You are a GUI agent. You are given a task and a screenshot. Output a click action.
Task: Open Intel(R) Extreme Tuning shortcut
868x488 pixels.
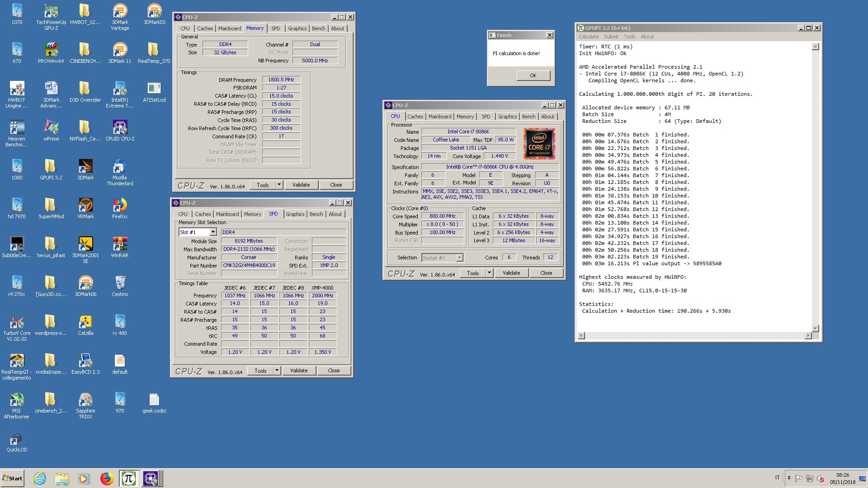pos(120,95)
